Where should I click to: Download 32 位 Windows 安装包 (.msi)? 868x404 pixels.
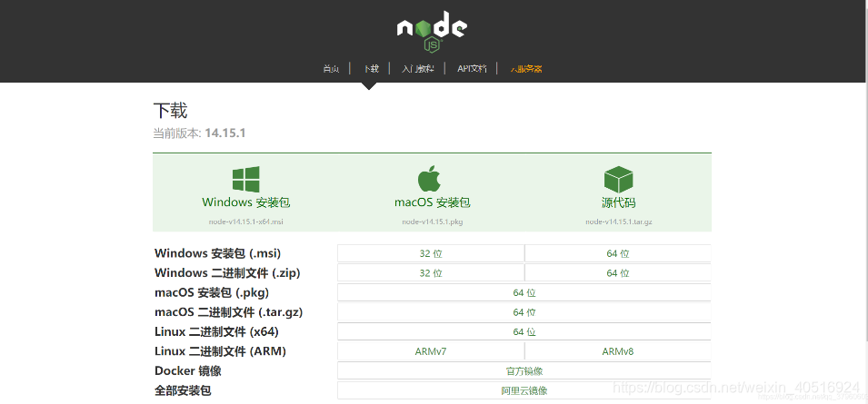point(431,253)
